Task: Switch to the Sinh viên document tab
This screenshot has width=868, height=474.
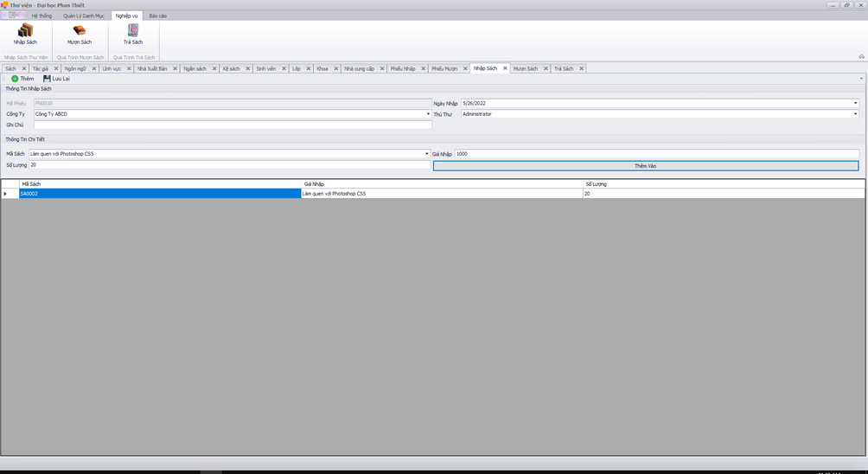Action: [266, 68]
